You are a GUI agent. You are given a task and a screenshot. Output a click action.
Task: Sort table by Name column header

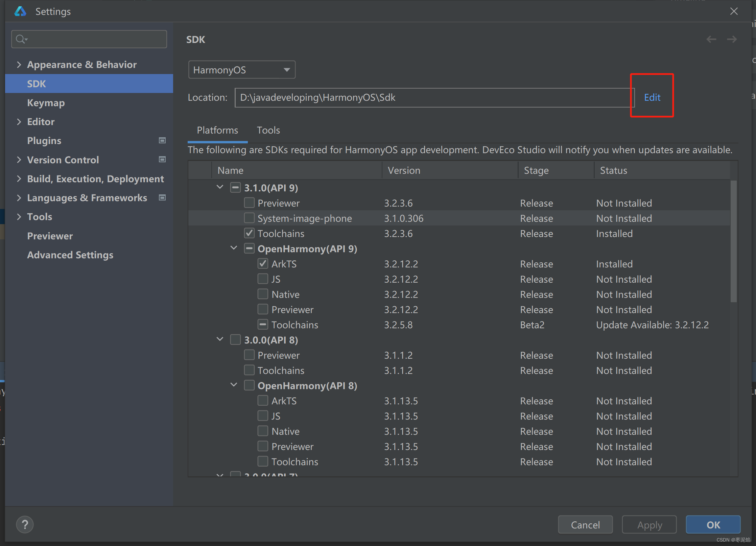[297, 170]
